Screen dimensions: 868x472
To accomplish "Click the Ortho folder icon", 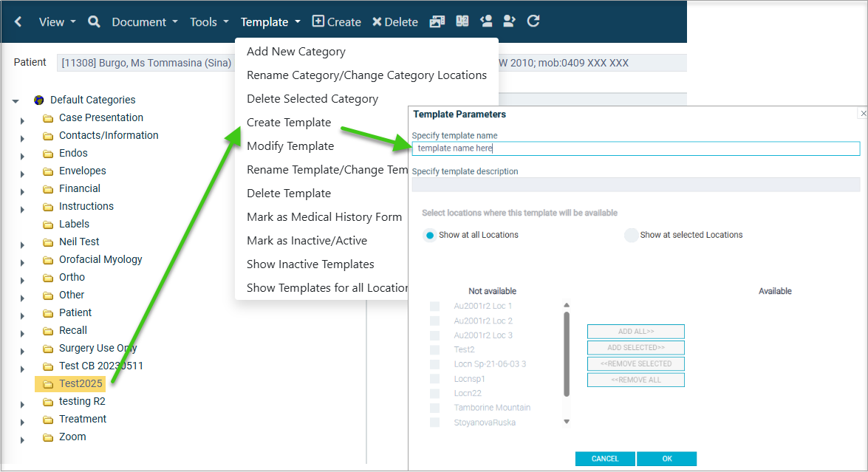I will [48, 278].
